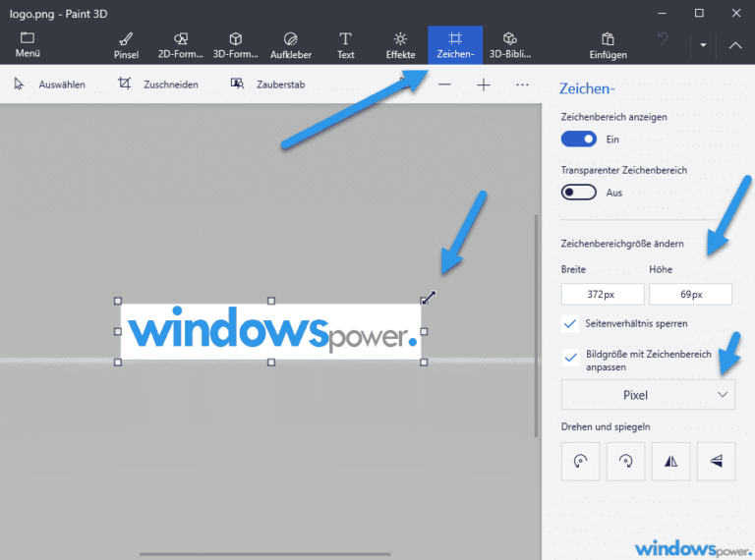Click the Einfügen paste button
This screenshot has width=755, height=560.
pyautogui.click(x=609, y=45)
